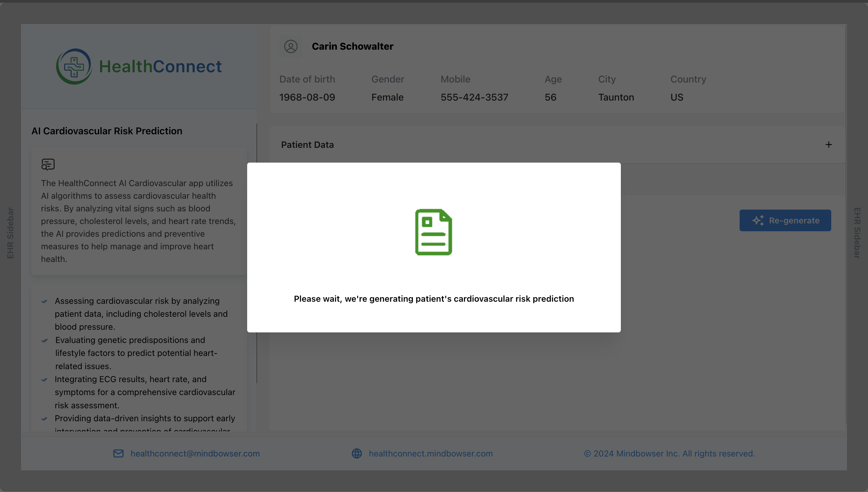The height and width of the screenshot is (492, 868).
Task: Open the Patient Data section header
Action: (307, 145)
